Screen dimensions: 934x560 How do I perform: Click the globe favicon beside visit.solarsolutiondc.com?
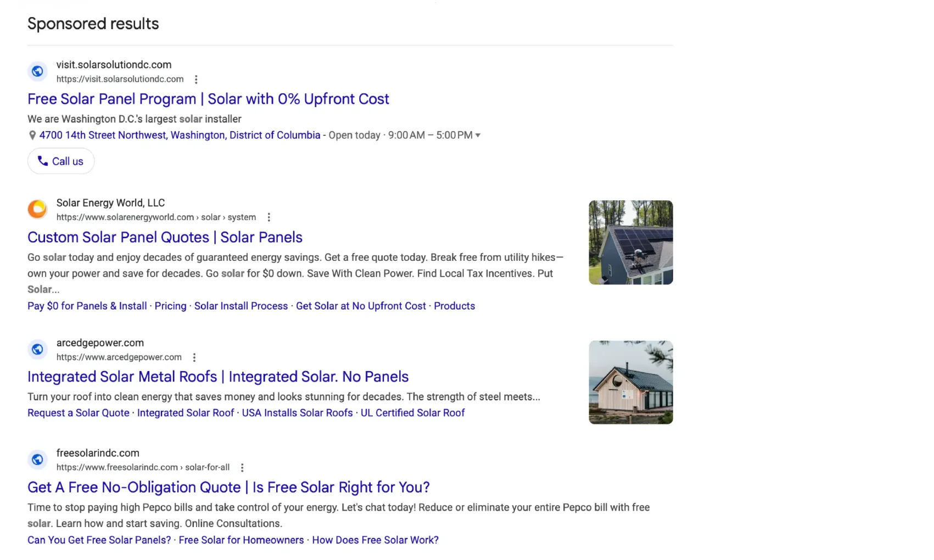(37, 71)
